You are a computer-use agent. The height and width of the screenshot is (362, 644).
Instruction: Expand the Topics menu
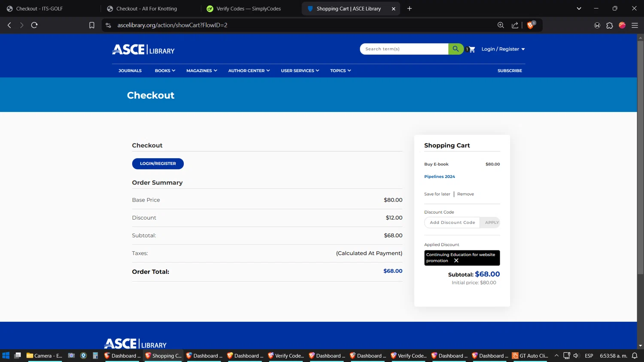pyautogui.click(x=340, y=71)
